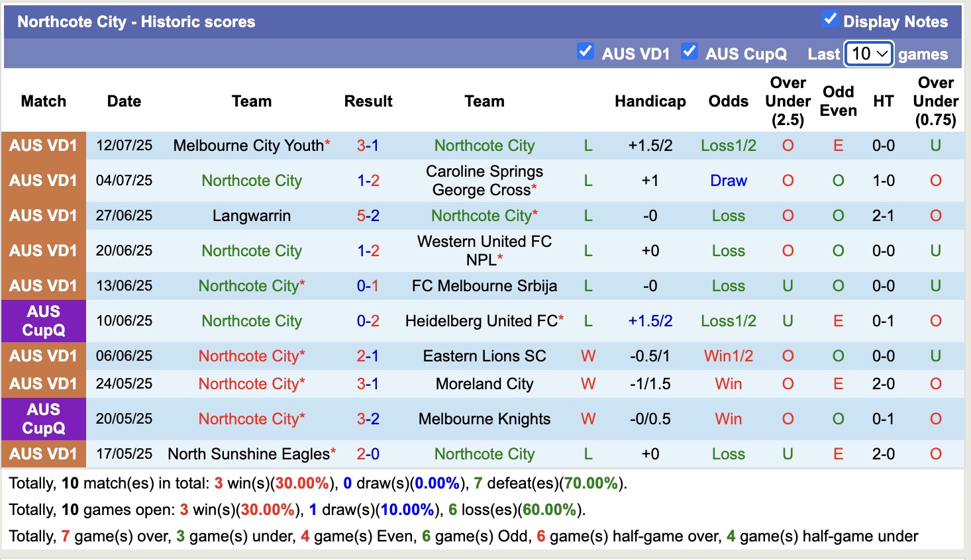Uncheck the AUS VD1 filter checkbox
This screenshot has height=560, width=971.
pyautogui.click(x=586, y=51)
